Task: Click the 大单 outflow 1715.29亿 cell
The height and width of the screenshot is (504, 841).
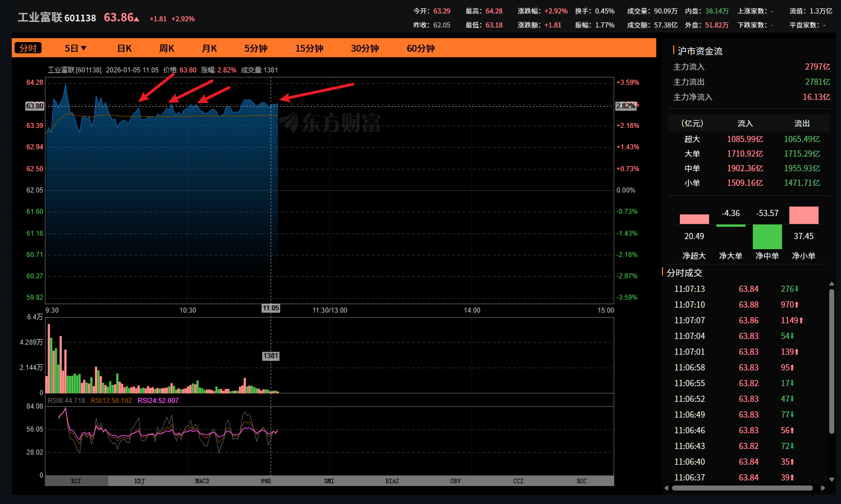Action: click(802, 154)
